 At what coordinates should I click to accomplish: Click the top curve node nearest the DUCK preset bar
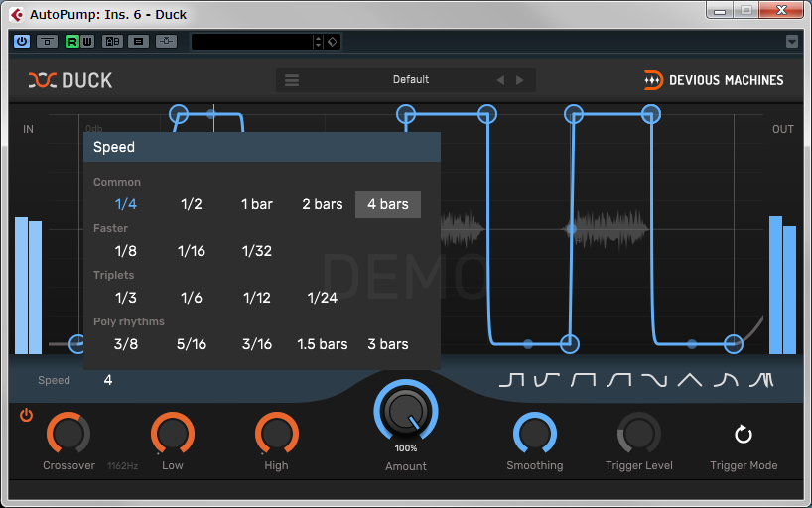click(x=406, y=114)
